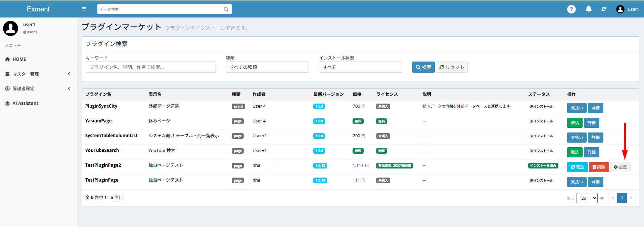Go to previous page with « button
This screenshot has height=227, width=644.
click(613, 198)
